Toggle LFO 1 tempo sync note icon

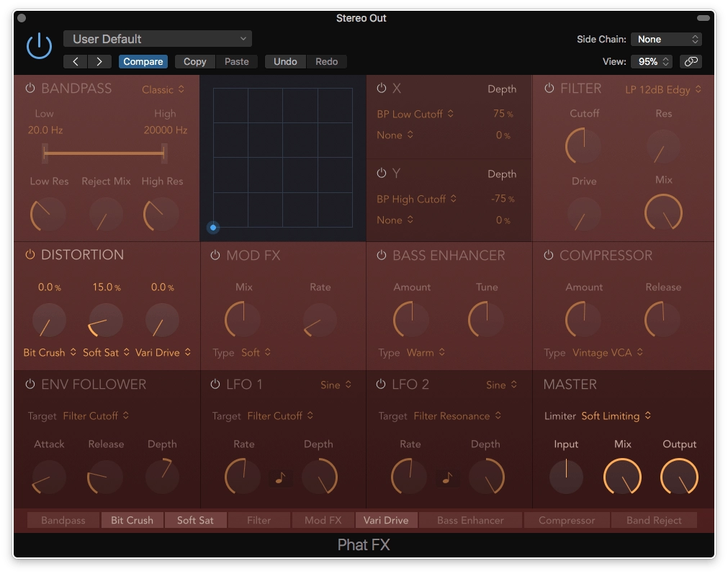tap(280, 477)
